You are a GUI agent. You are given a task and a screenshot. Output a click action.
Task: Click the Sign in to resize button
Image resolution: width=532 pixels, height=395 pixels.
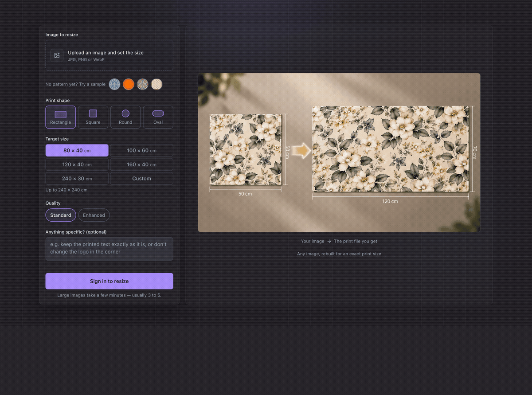tap(110, 281)
